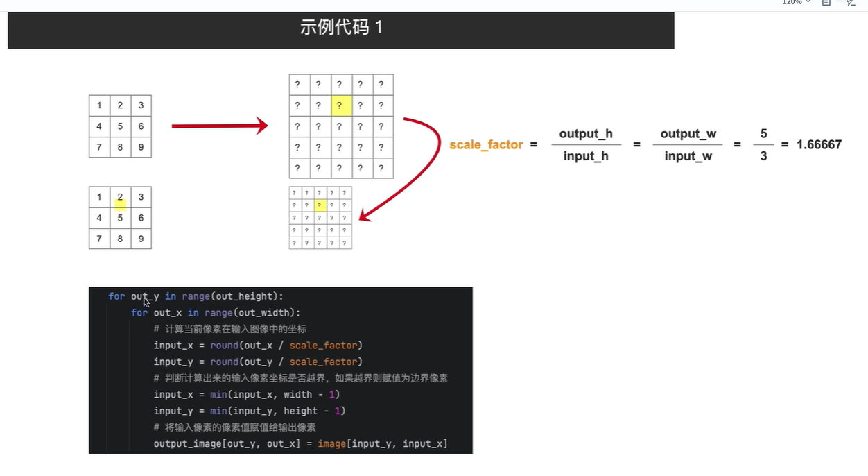868x476 pixels.
Task: Click the result value 1.66667
Action: 819,145
